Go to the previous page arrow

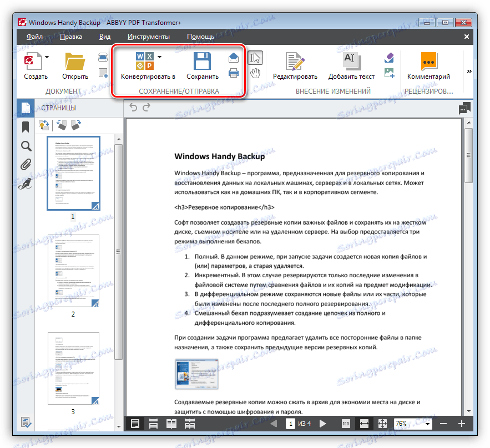tap(274, 424)
